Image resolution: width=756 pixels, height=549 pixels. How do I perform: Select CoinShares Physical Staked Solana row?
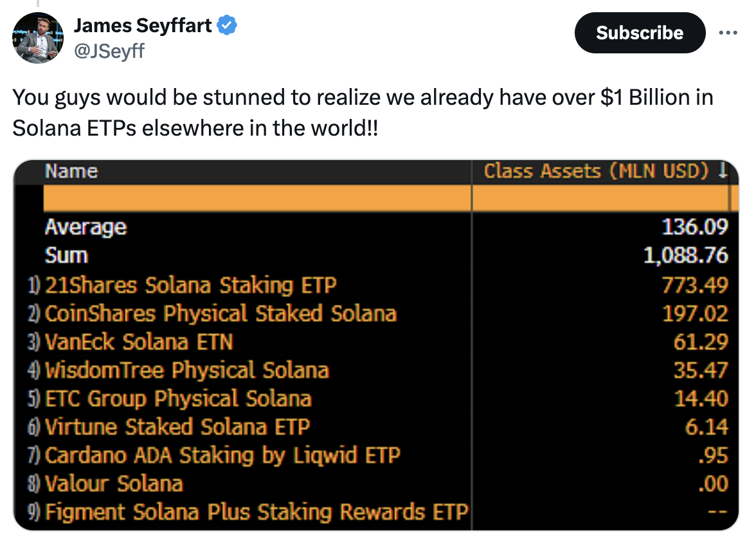coord(221,314)
